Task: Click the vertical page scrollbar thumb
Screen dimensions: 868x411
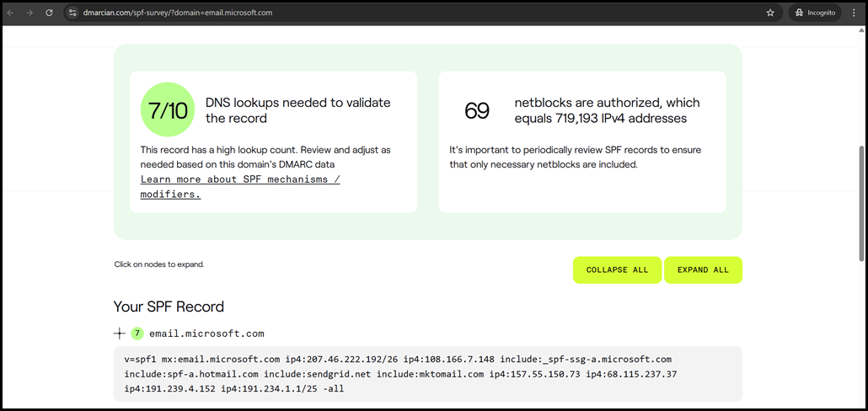Action: click(861, 202)
